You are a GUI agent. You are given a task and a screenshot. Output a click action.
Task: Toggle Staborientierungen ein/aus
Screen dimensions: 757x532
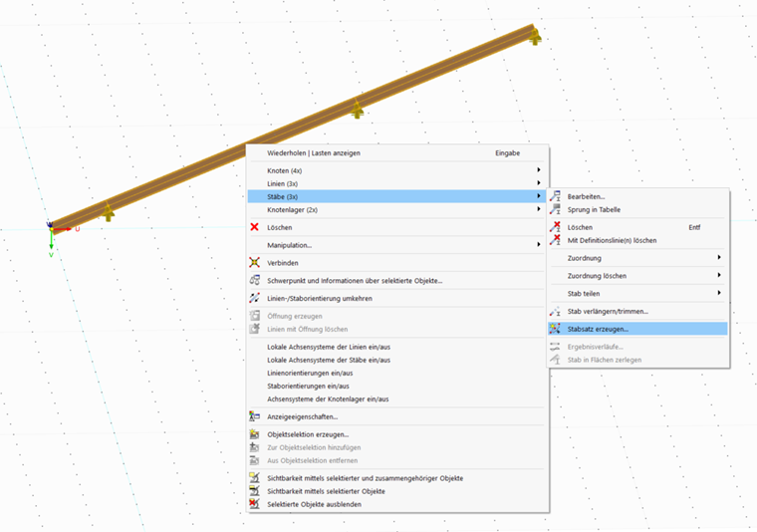[x=397, y=386]
